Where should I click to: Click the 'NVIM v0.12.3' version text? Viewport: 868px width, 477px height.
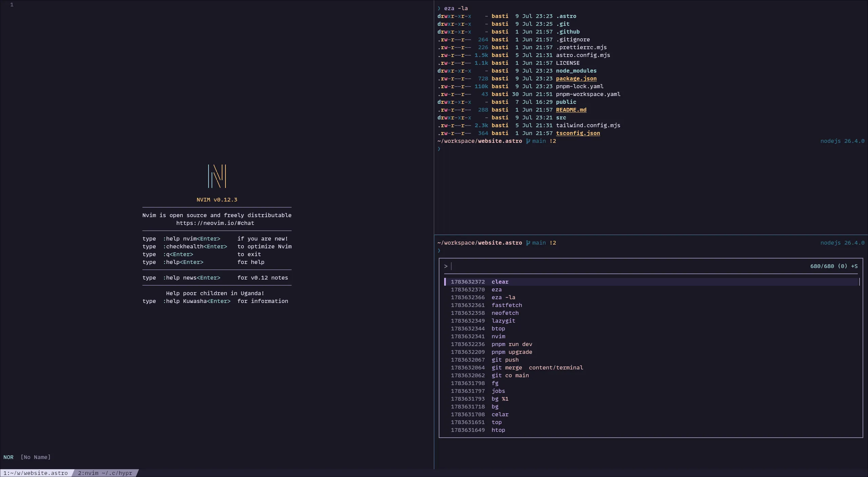[217, 200]
